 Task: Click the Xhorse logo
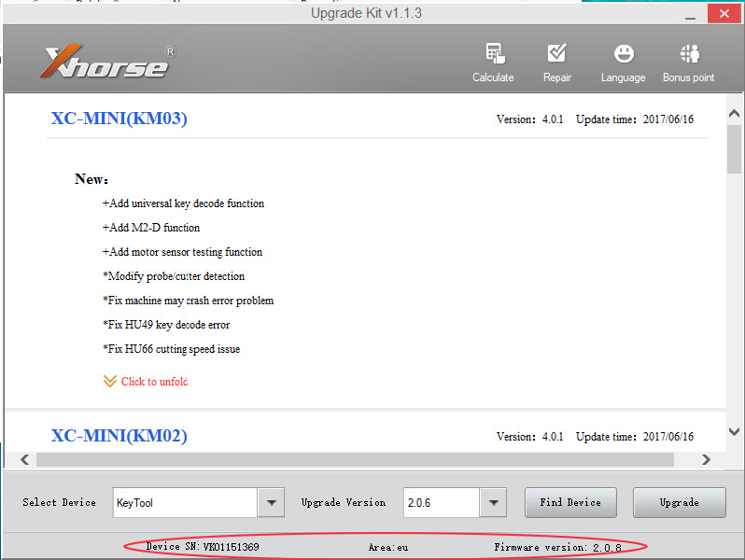107,62
